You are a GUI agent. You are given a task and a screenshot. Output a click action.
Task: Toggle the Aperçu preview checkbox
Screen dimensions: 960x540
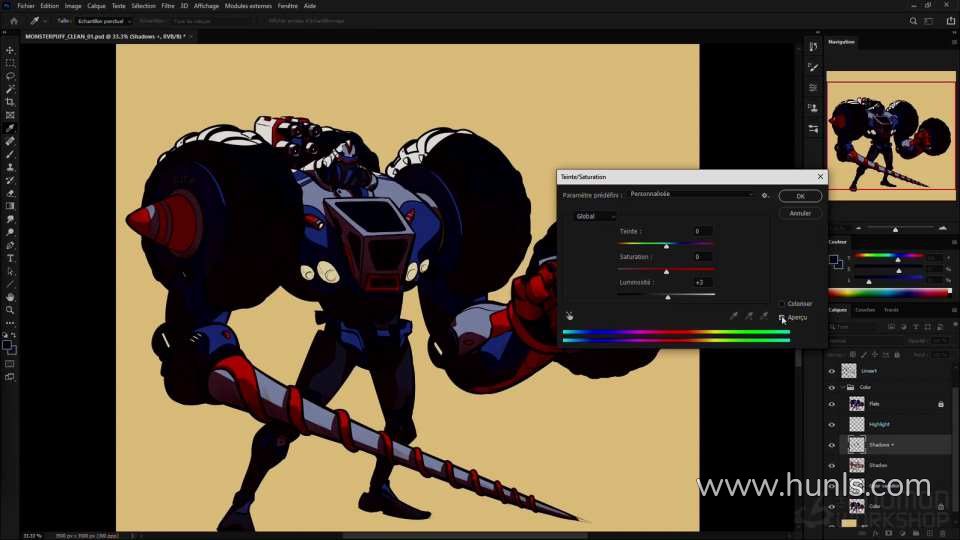pyautogui.click(x=782, y=318)
